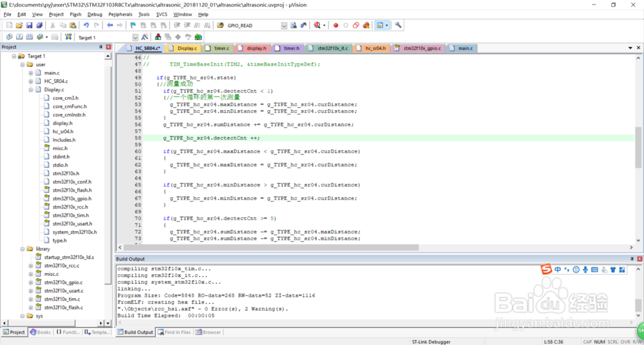
Task: Select startup_stm32f10x_ld.s in the library group
Action: click(x=70, y=257)
